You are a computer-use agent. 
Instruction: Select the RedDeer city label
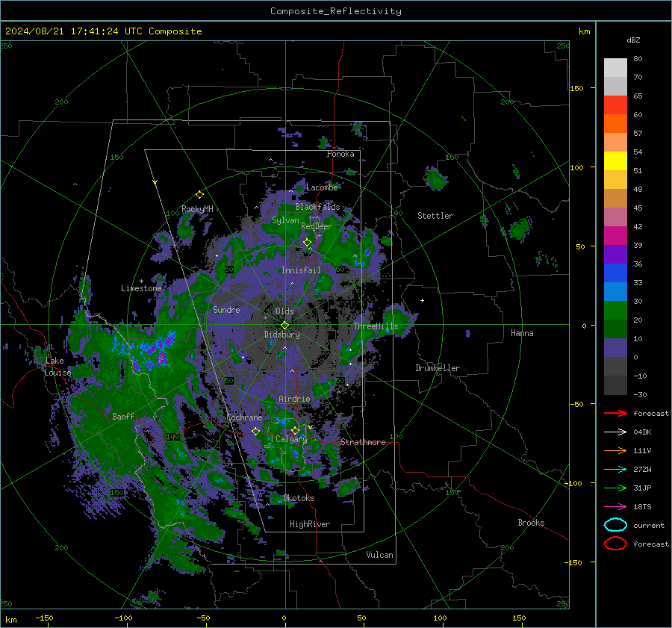(317, 226)
